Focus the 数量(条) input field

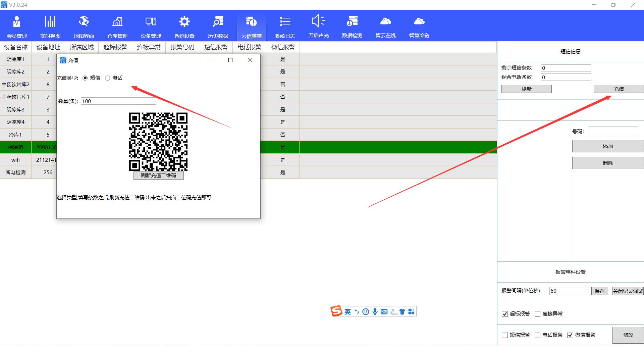(118, 101)
